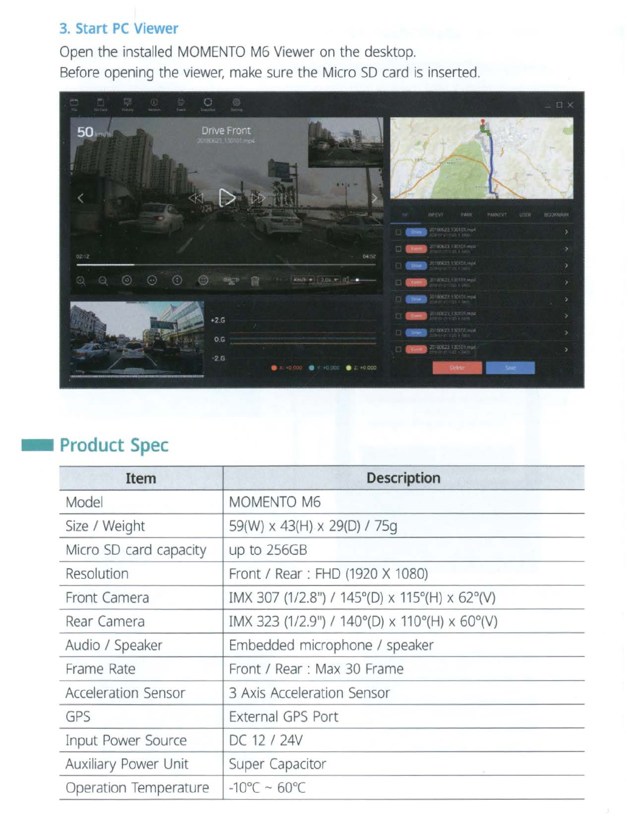The height and width of the screenshot is (834, 644).
Task: Play the Drive Front video
Action: 227,198
